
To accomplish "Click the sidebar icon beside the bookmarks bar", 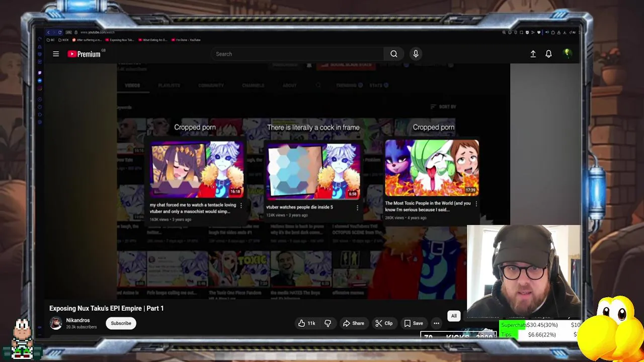I will click(x=40, y=40).
